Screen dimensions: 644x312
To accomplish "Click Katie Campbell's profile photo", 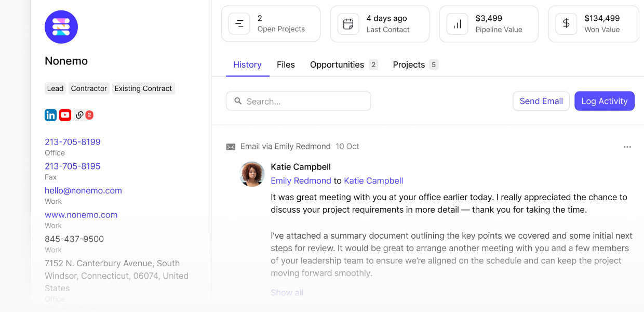I will coord(252,174).
